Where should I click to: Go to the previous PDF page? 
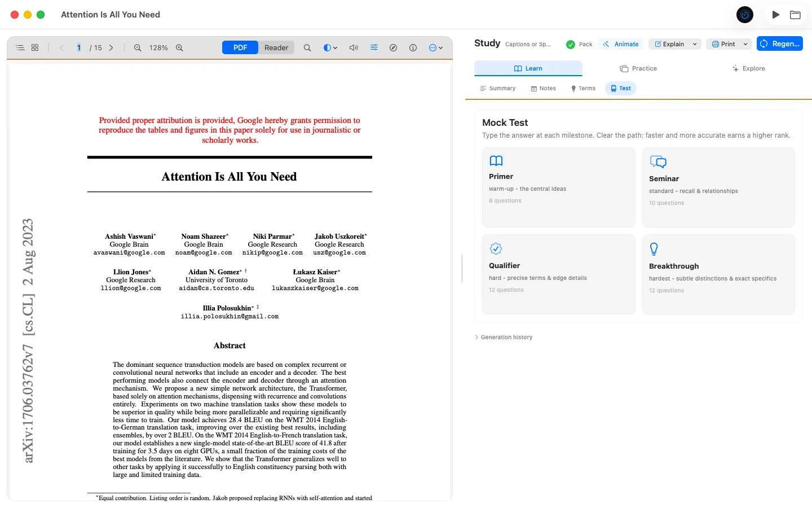pos(61,48)
